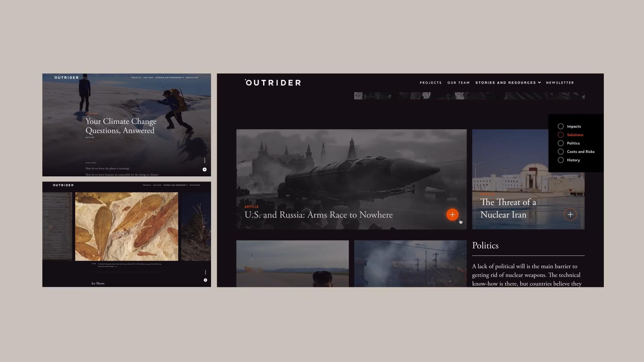644x362 pixels.
Task: Click previous arrow in fossil leaf gallery
Action: coord(51,227)
